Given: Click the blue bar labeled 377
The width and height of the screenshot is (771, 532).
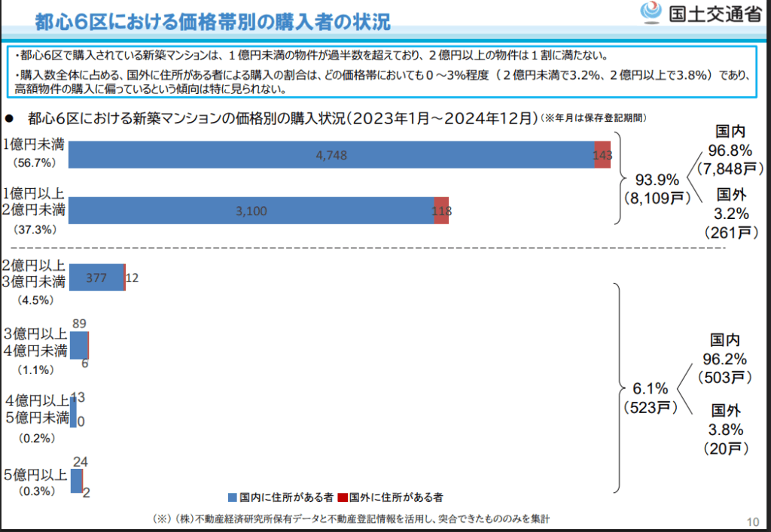Looking at the screenshot, I should click(x=96, y=278).
